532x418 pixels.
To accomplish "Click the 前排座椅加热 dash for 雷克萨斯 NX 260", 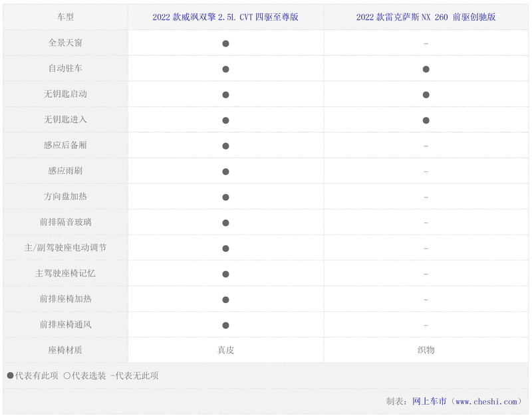I will click(426, 300).
